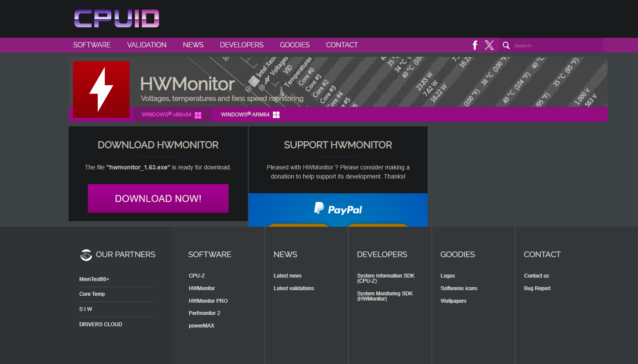Open the Validation menu

coord(146,45)
